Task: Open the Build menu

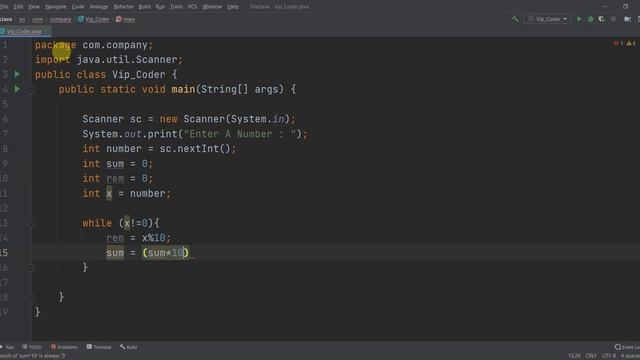Action: [144, 7]
